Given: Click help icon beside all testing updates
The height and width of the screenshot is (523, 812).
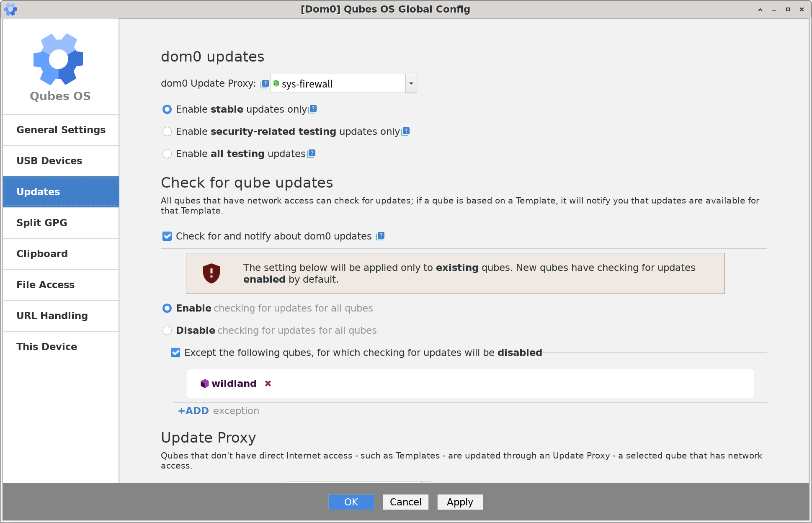Looking at the screenshot, I should click(312, 154).
